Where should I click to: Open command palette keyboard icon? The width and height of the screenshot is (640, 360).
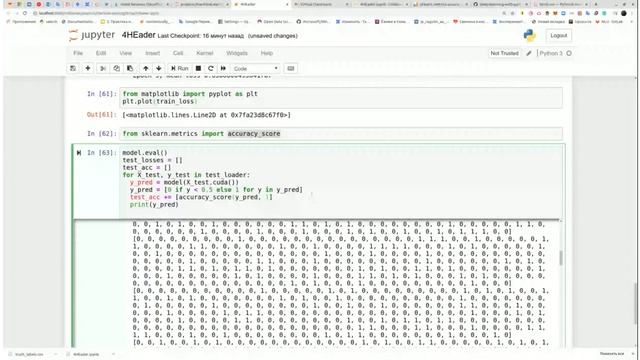click(291, 69)
